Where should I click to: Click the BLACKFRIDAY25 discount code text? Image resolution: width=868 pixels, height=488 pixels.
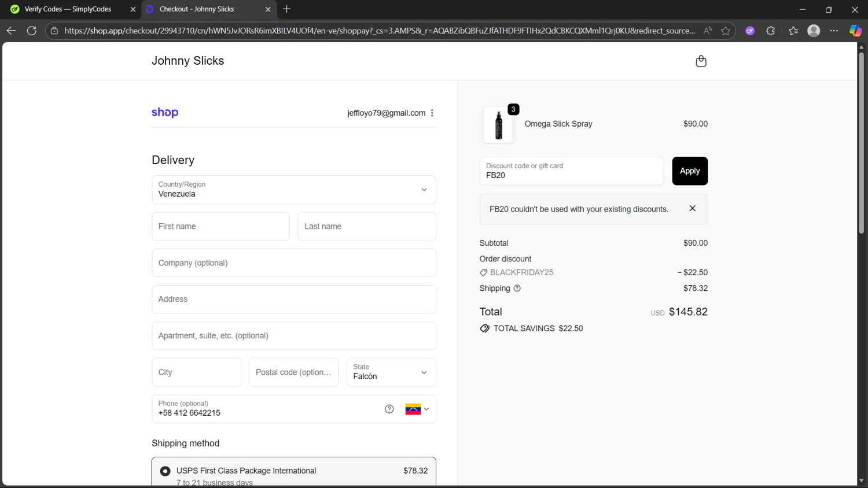[x=521, y=272]
